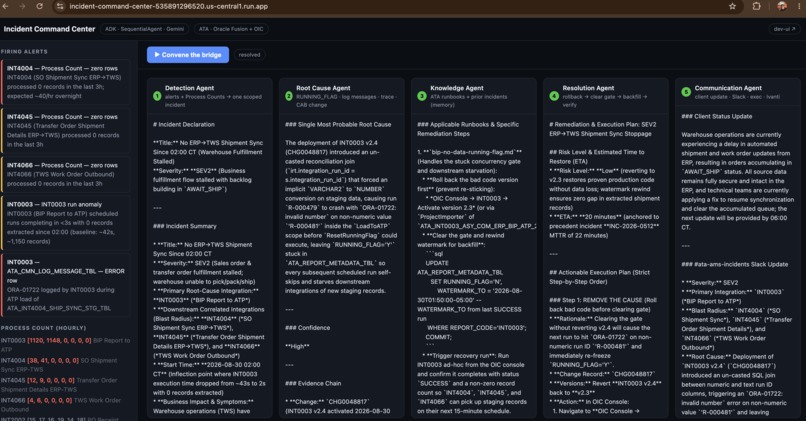Click the '### Confidence' heading
This screenshot has width=806, height=421.
tap(307, 328)
